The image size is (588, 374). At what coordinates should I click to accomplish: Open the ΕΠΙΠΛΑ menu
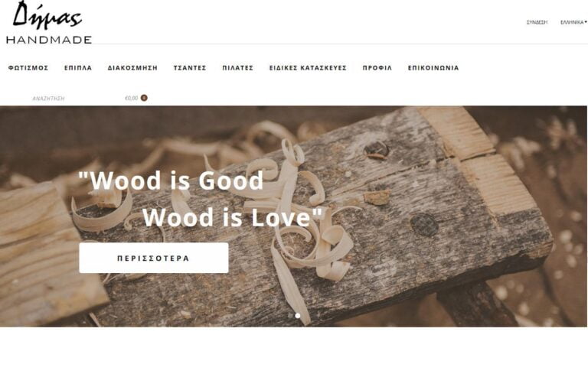coord(78,68)
